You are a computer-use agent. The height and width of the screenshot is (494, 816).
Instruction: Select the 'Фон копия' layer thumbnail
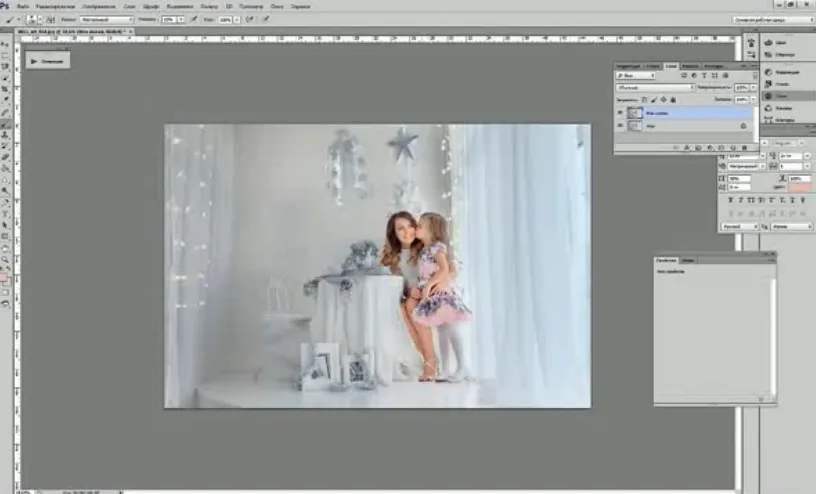tap(635, 113)
